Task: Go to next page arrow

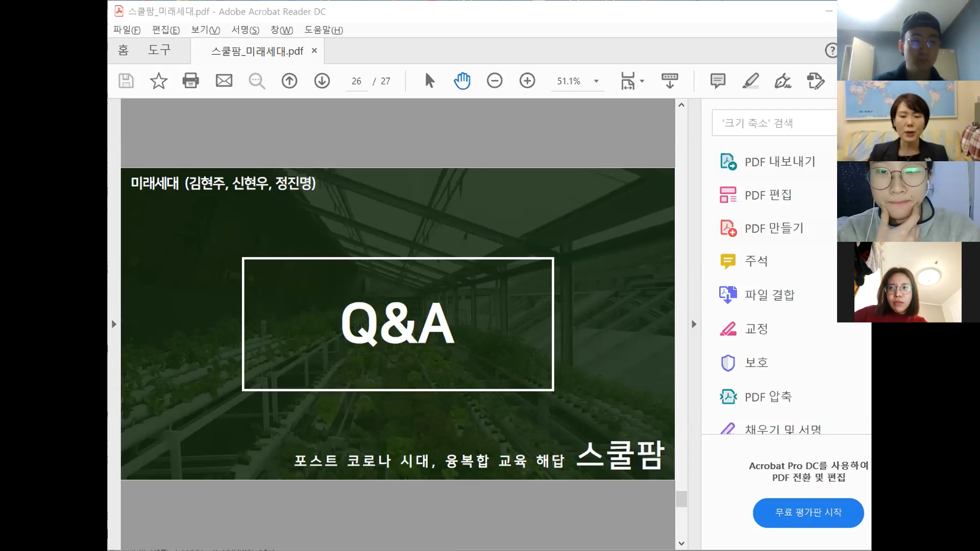Action: point(322,81)
